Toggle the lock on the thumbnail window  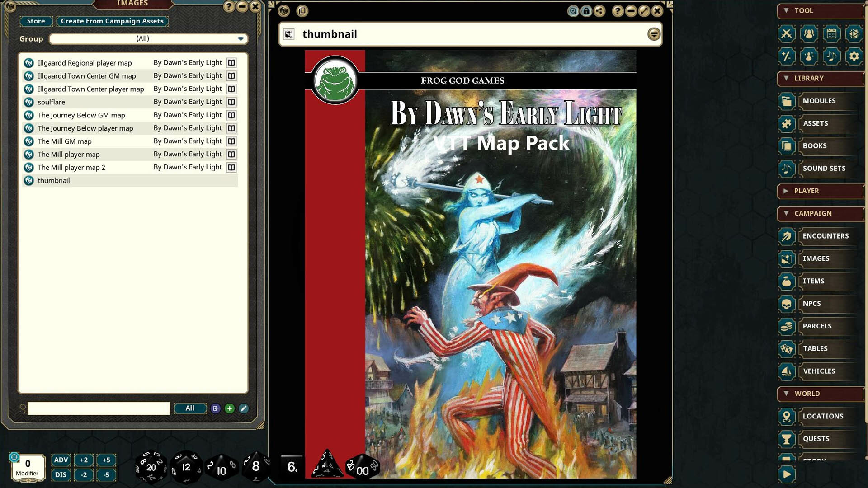[586, 11]
